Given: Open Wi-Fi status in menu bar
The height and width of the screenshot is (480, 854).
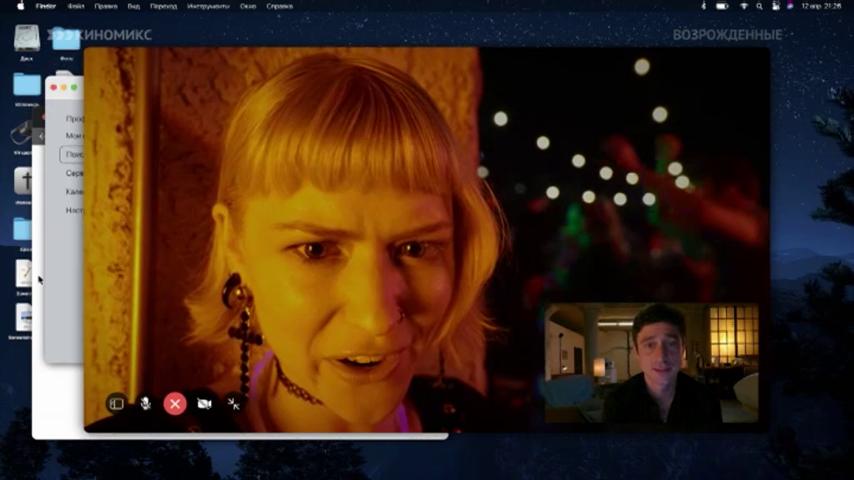Looking at the screenshot, I should pos(743,6).
